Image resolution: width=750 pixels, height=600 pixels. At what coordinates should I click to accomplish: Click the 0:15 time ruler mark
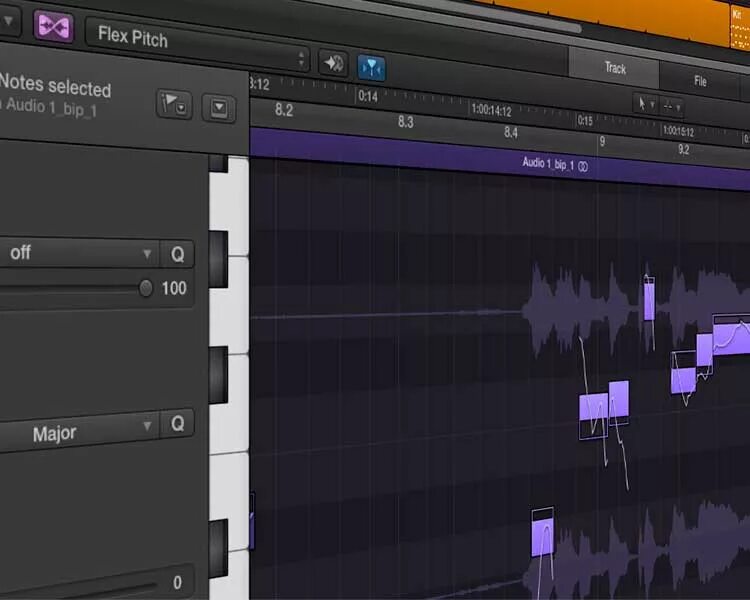[585, 120]
